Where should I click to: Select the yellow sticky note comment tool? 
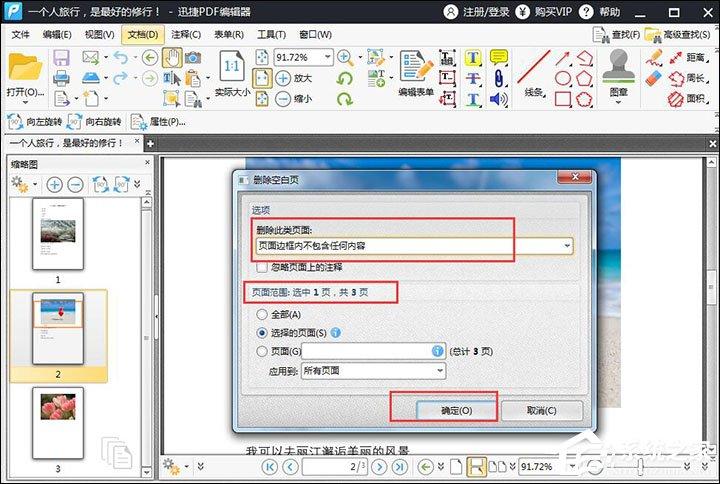pyautogui.click(x=499, y=57)
